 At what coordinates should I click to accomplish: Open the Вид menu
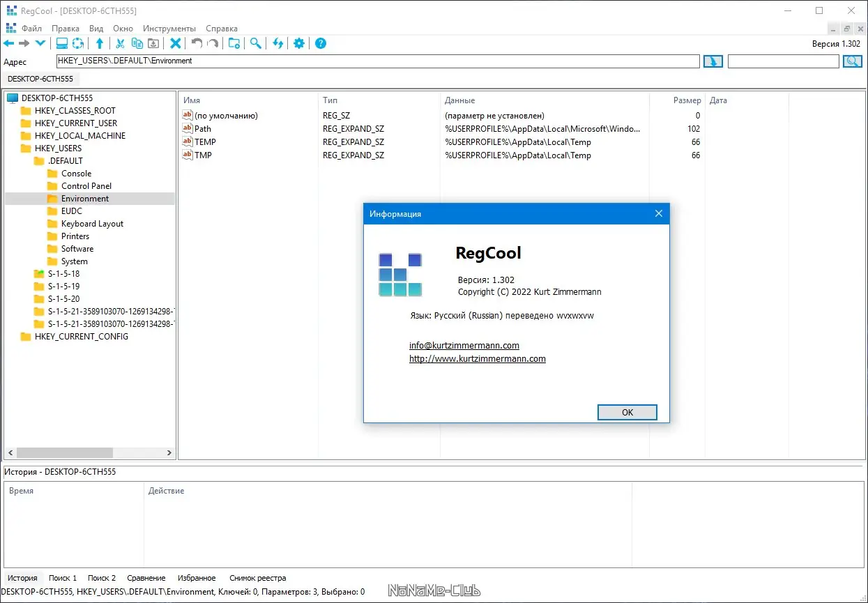pos(96,29)
